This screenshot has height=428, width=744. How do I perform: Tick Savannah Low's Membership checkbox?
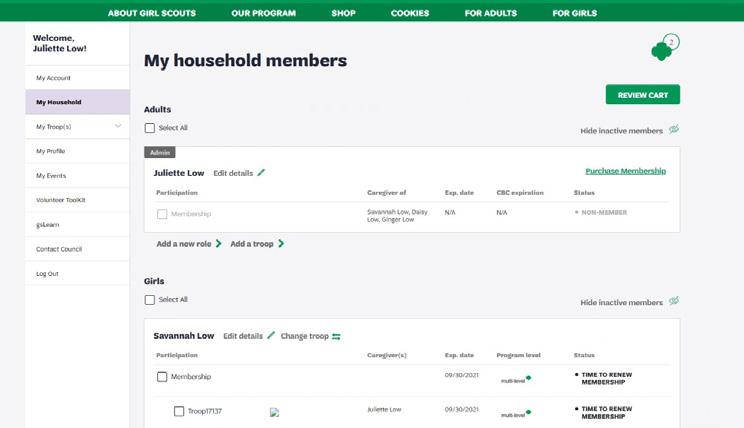point(162,377)
